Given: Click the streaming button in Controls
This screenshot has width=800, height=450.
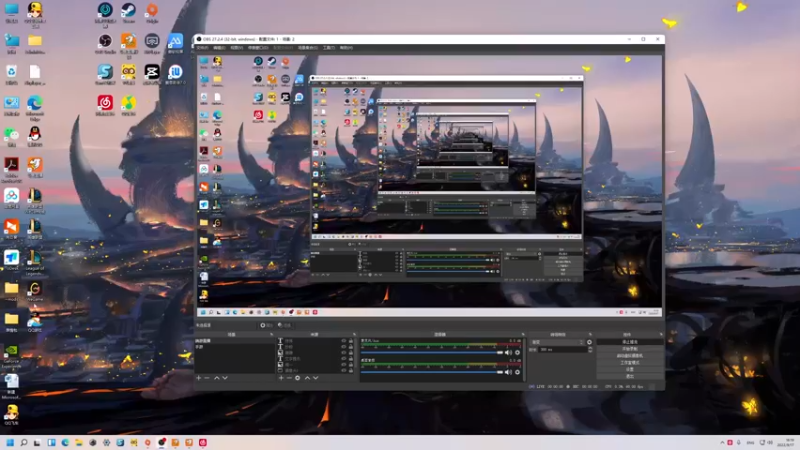Looking at the screenshot, I should [630, 342].
